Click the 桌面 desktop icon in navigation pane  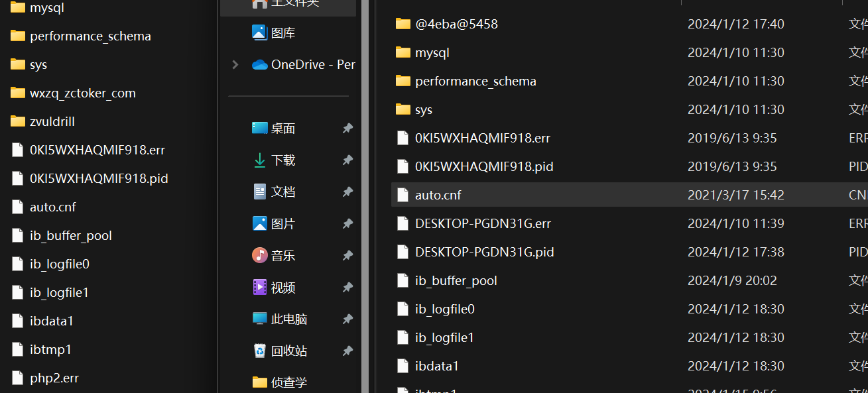tap(260, 128)
